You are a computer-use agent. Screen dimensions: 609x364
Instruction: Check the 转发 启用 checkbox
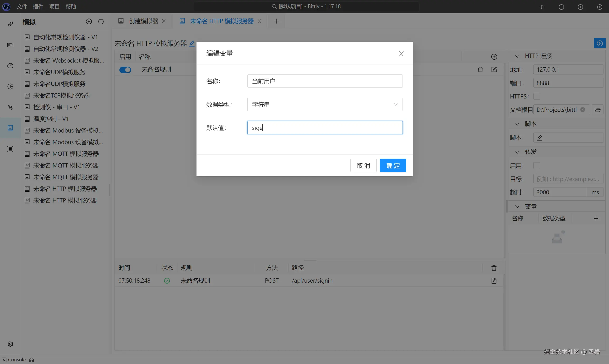click(536, 166)
